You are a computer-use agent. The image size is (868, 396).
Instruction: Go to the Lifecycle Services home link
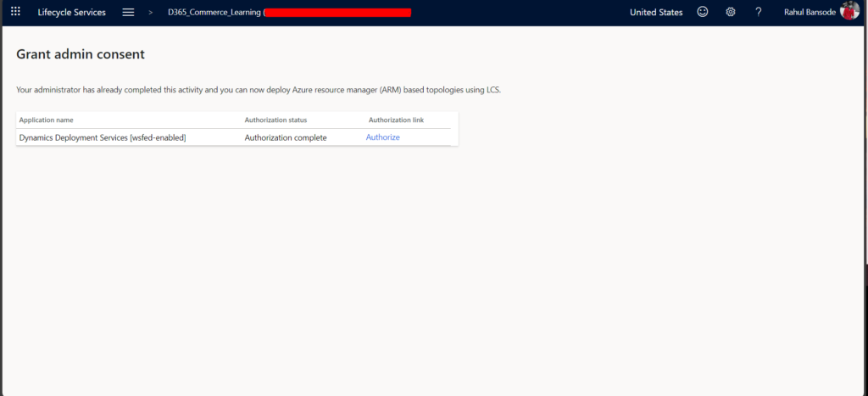[x=71, y=12]
